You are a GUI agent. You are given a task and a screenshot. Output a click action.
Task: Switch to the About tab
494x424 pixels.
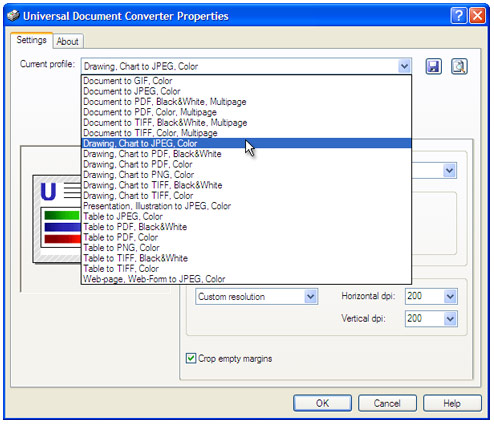67,41
